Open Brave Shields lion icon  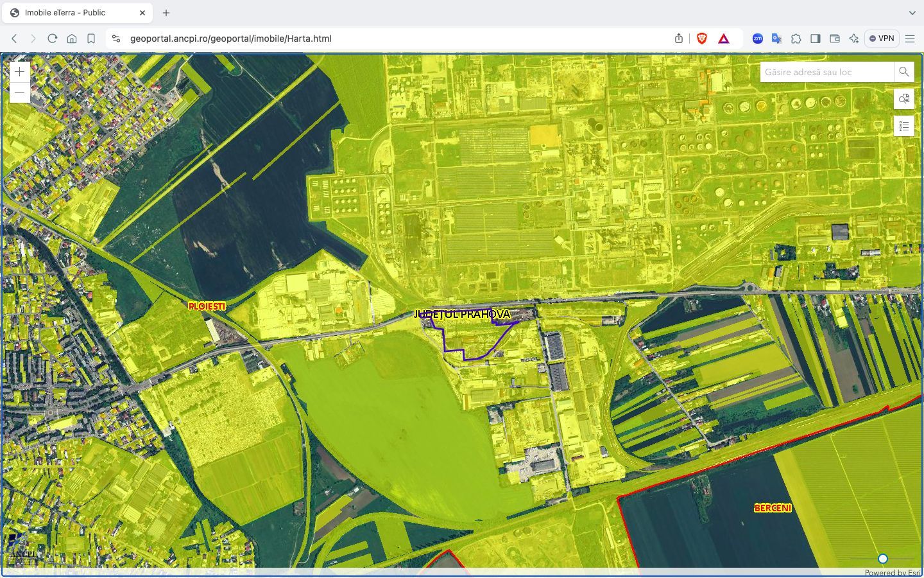click(701, 39)
